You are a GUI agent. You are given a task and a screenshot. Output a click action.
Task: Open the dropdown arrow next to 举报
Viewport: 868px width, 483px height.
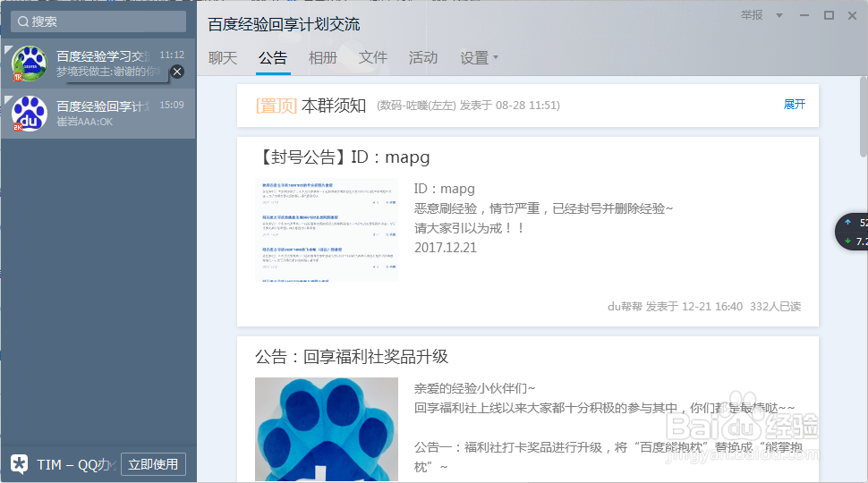(779, 15)
